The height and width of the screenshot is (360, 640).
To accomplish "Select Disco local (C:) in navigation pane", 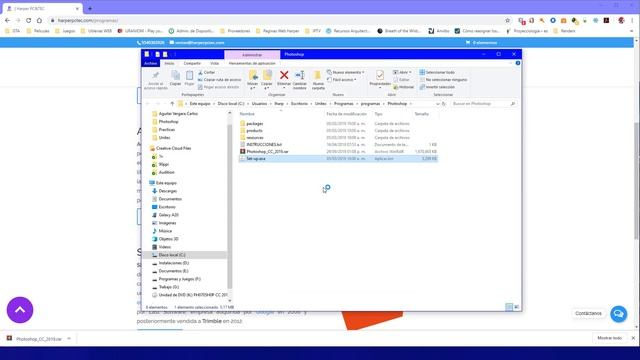I will [172, 255].
